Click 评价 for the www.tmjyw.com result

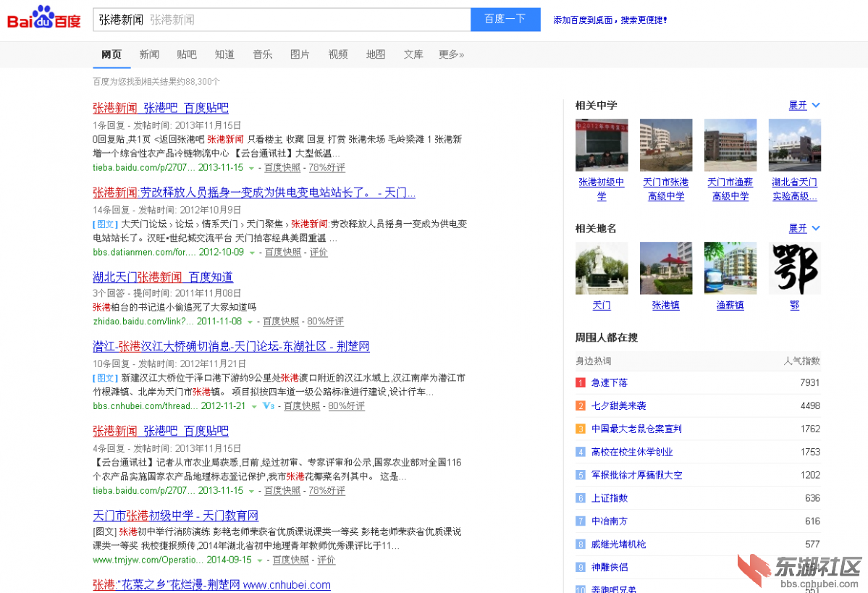(x=326, y=560)
